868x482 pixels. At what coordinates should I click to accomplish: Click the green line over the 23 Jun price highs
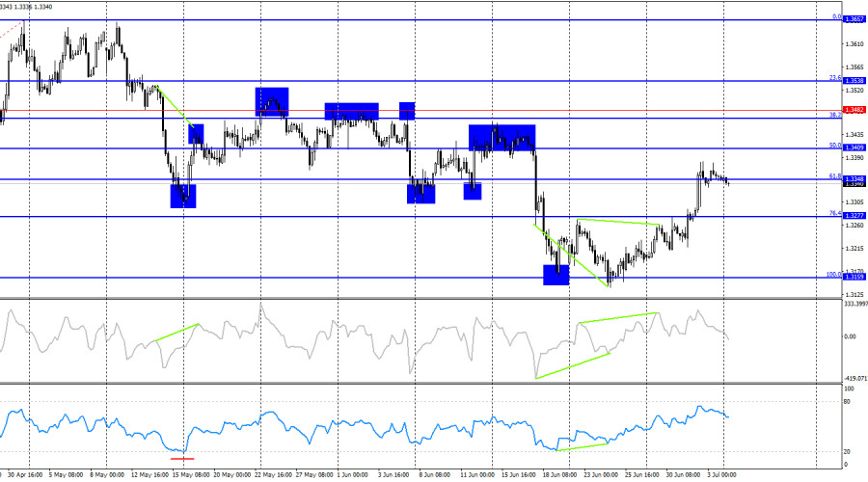[618, 222]
